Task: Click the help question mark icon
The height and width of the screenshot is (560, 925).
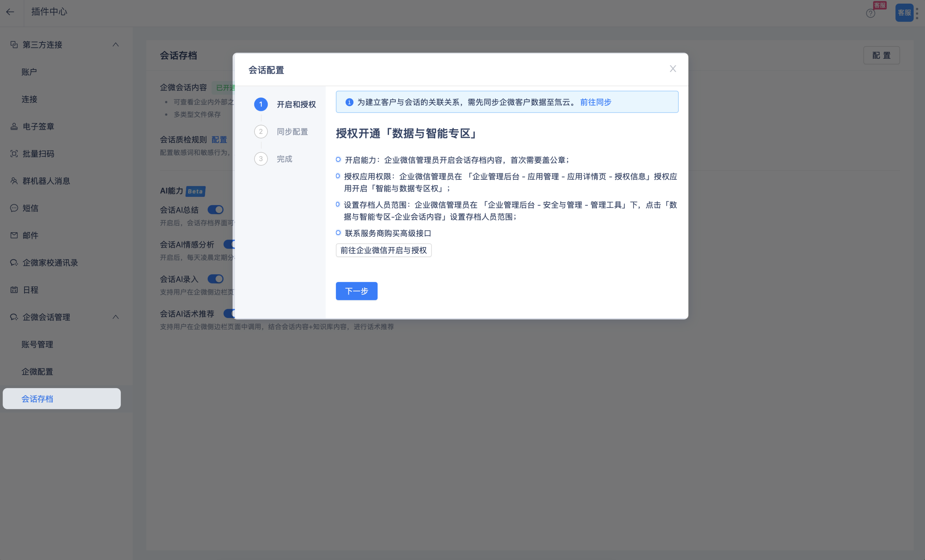Action: [x=870, y=13]
